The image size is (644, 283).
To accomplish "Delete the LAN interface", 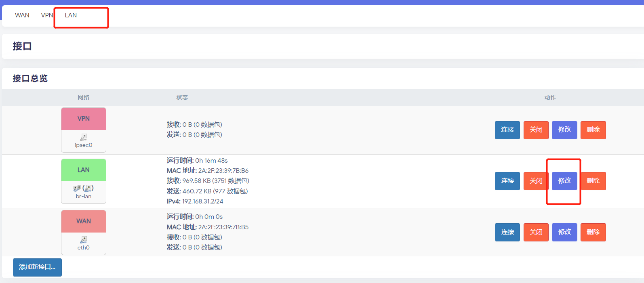I will 593,181.
